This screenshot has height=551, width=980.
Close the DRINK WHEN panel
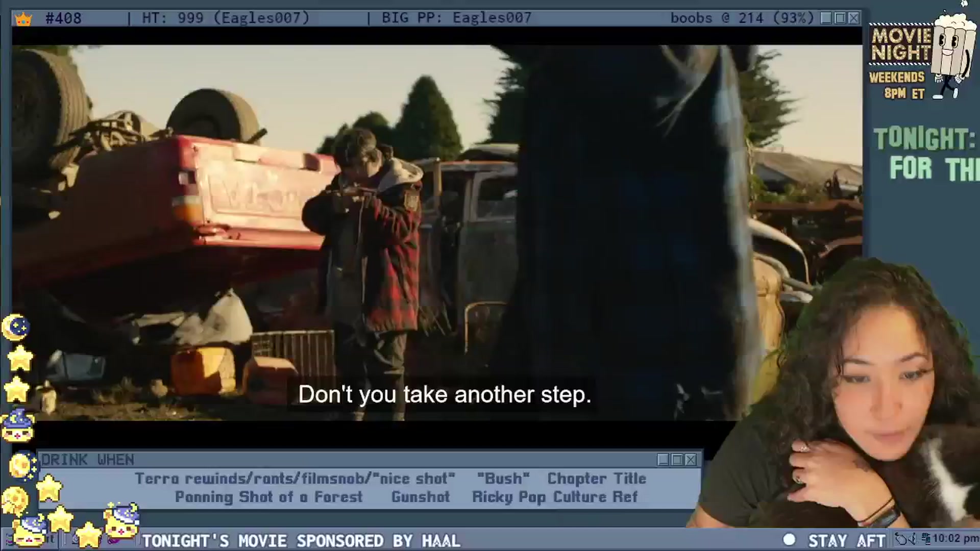[x=691, y=460]
